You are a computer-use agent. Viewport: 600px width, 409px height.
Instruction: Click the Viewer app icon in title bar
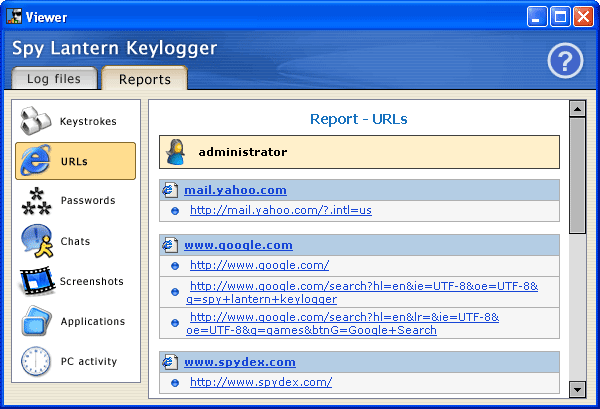(x=14, y=17)
